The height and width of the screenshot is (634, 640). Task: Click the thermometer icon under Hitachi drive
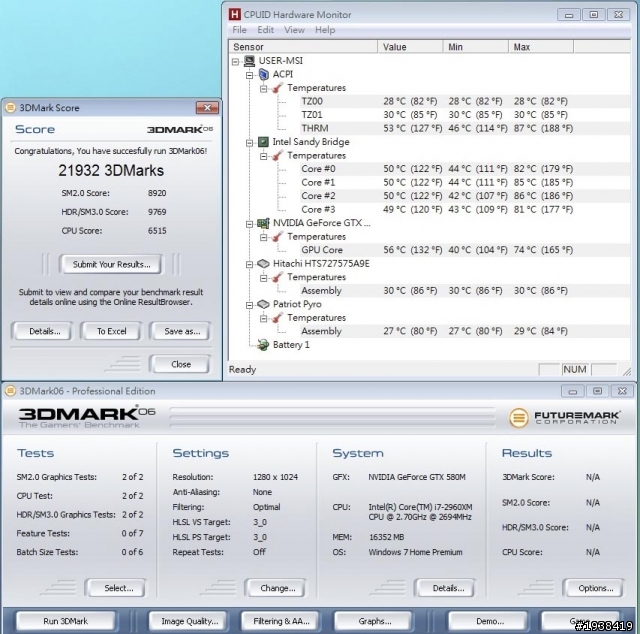(x=278, y=277)
